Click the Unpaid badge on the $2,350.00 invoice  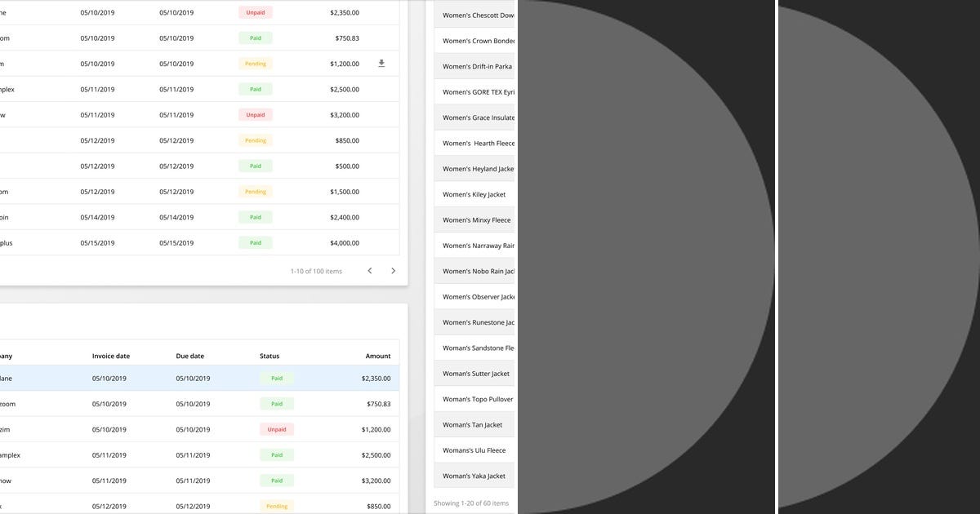point(255,12)
